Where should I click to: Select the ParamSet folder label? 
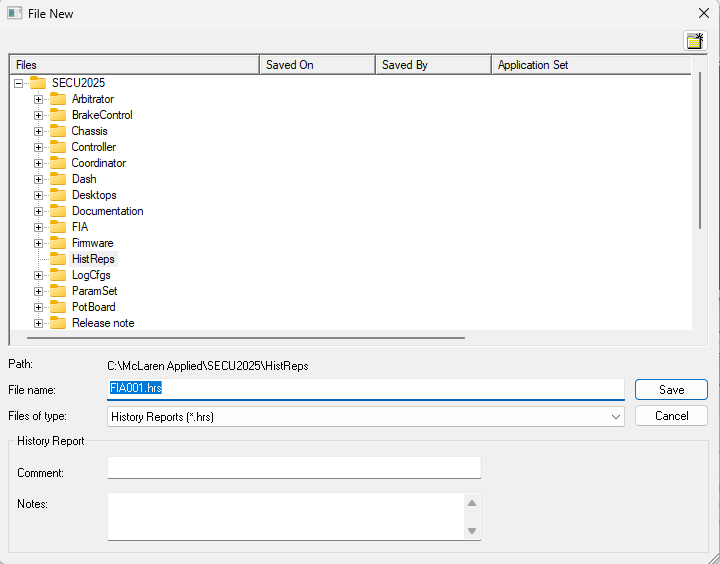pyautogui.click(x=95, y=291)
